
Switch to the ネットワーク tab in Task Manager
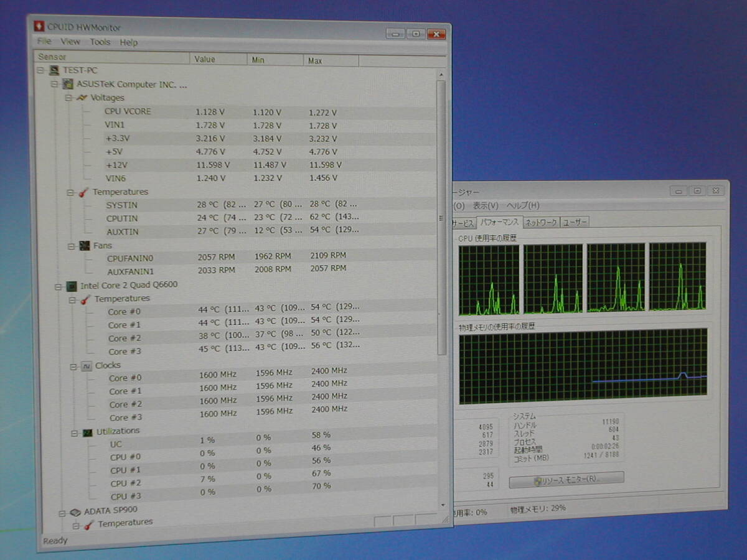tap(541, 222)
